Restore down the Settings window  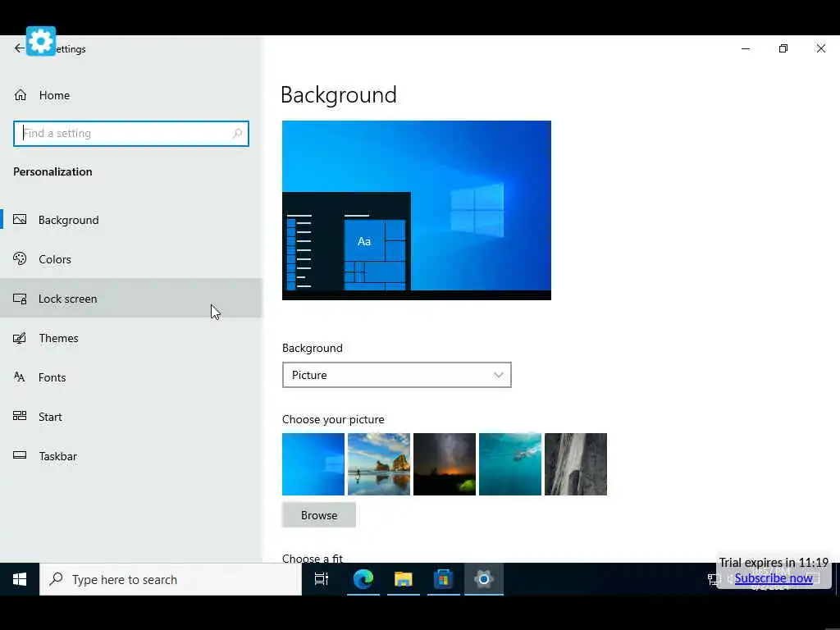click(783, 48)
